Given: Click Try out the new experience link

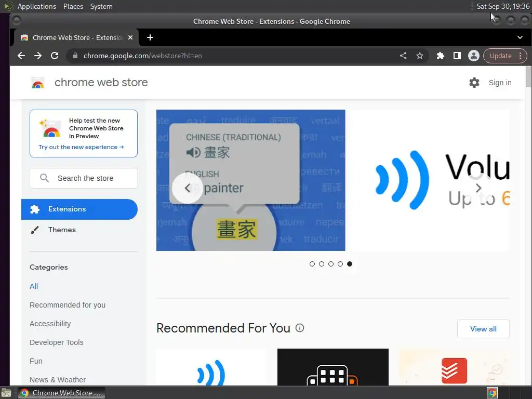Looking at the screenshot, I should (81, 147).
